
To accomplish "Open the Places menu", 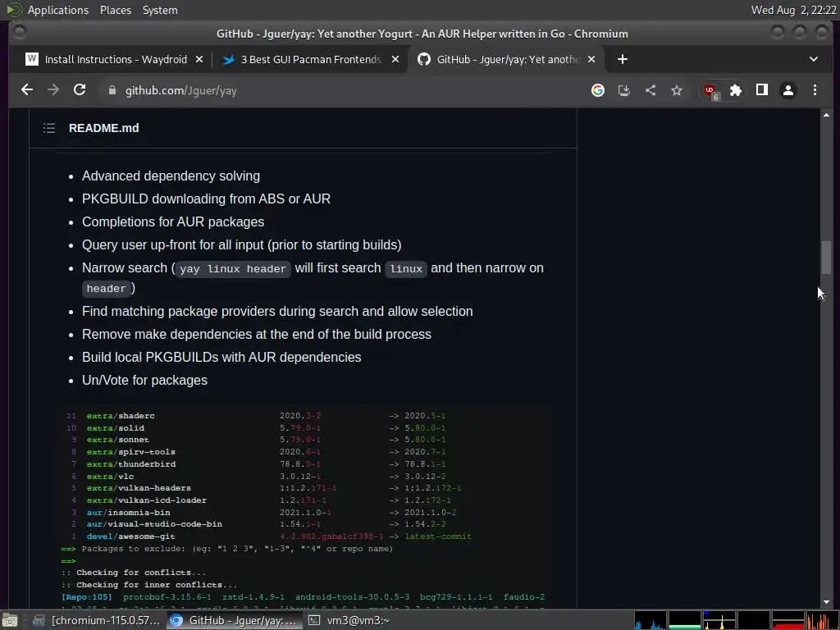I will tap(115, 10).
